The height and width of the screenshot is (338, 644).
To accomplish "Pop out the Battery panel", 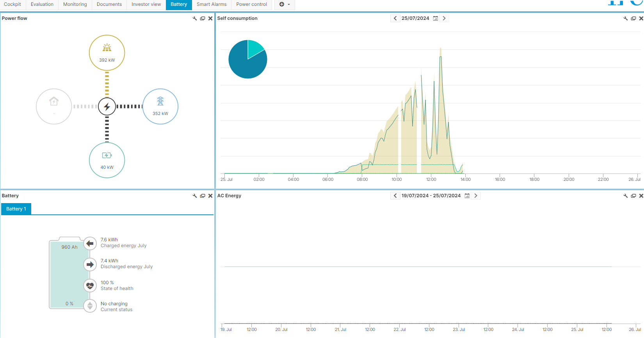I will (x=203, y=196).
